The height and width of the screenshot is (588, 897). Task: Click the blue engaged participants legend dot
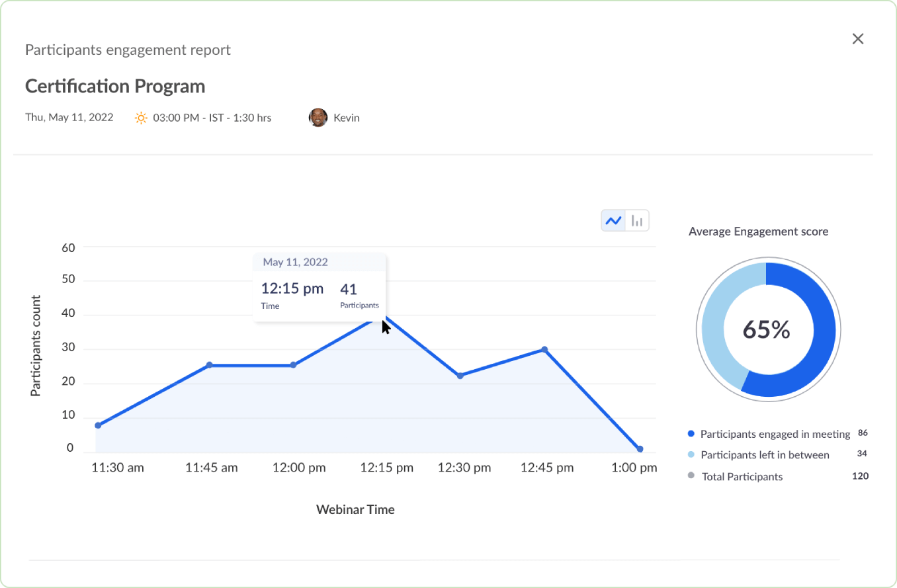[x=690, y=433]
